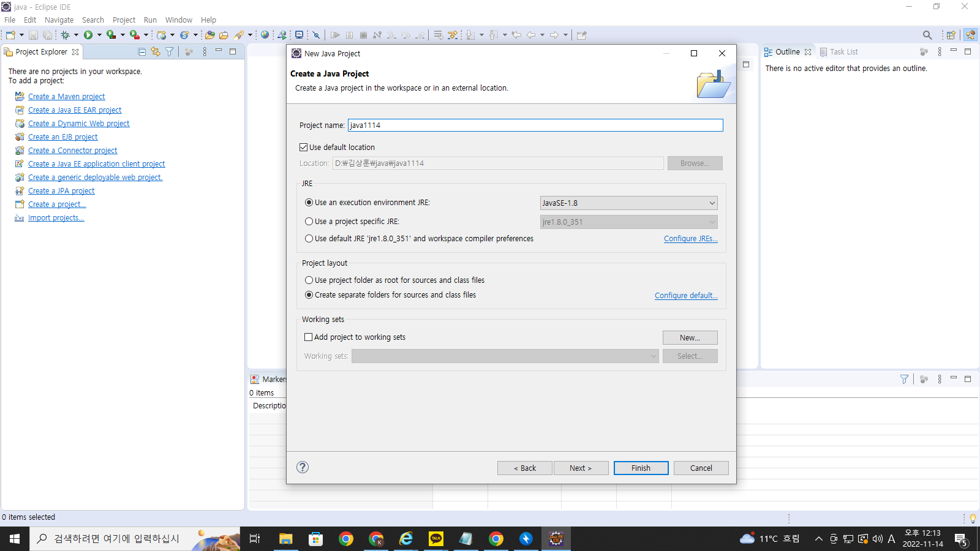The image size is (980, 551).
Task: Toggle Link with Editor in Project Explorer
Action: pyautogui.click(x=156, y=52)
